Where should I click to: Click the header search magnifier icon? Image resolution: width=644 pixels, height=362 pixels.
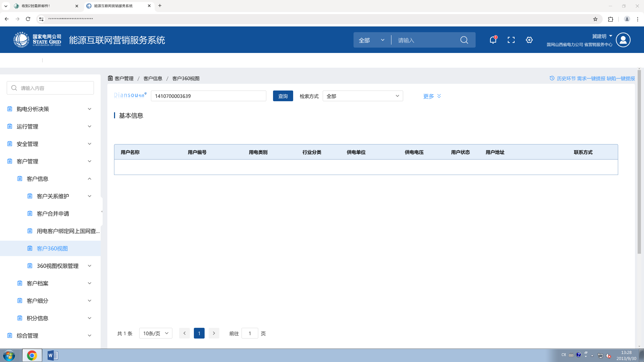tap(464, 40)
